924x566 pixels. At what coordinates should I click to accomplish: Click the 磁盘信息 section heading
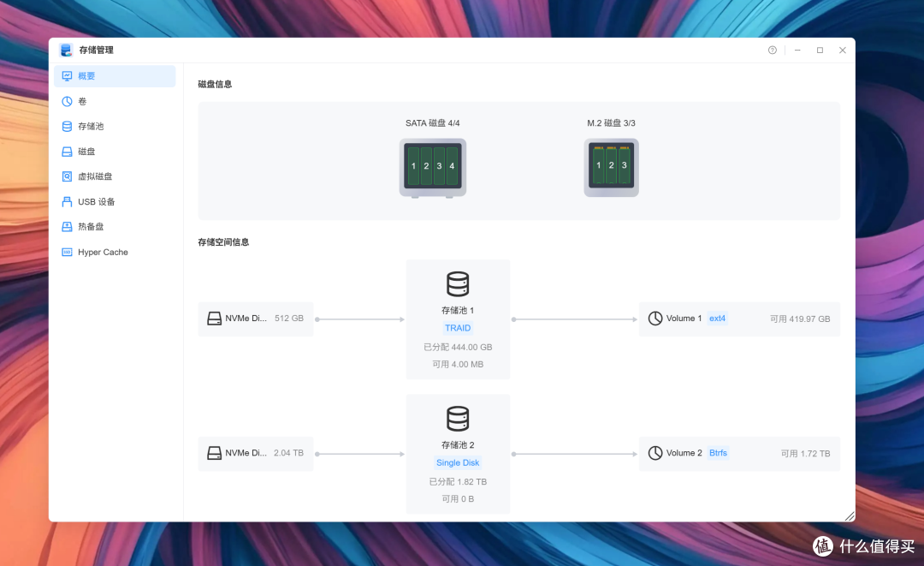click(215, 84)
